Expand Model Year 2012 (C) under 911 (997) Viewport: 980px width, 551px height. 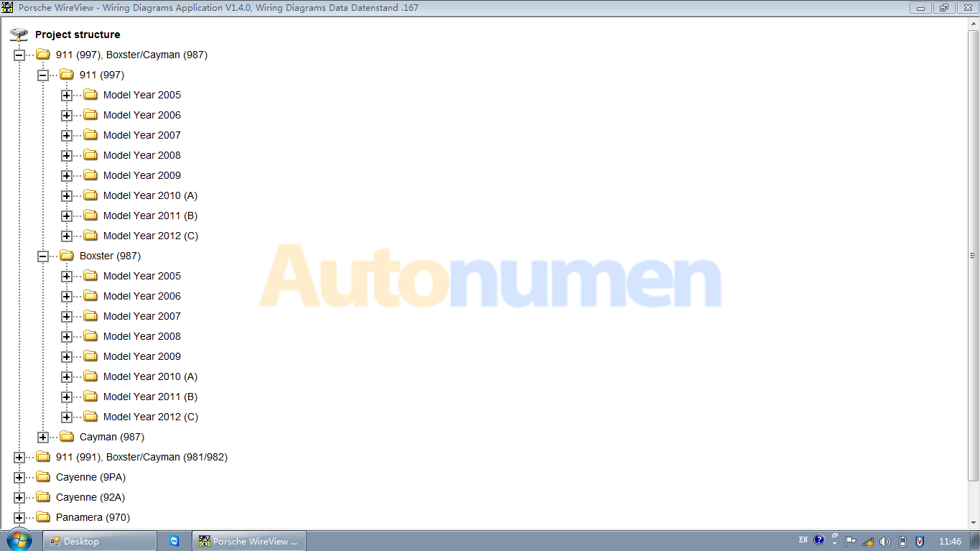point(67,236)
